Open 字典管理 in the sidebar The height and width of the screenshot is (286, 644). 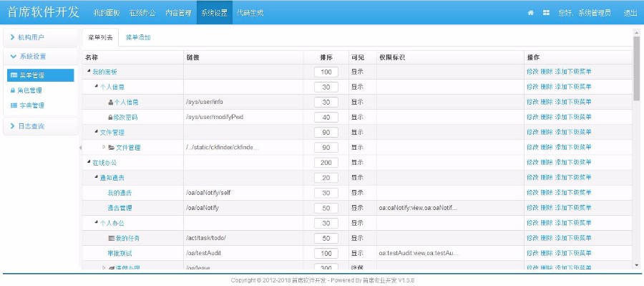[x=31, y=106]
